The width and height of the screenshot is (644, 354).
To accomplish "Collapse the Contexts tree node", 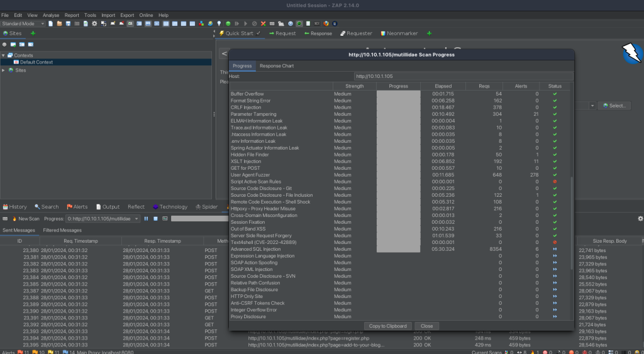I will [4, 55].
